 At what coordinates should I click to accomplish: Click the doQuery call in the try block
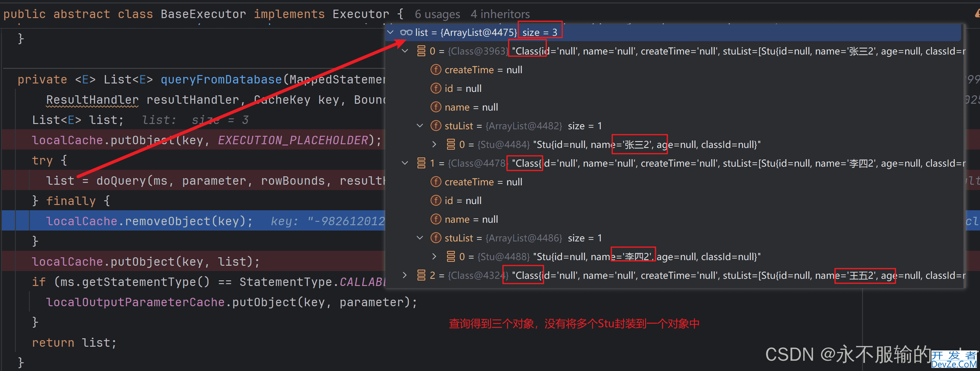click(x=121, y=181)
